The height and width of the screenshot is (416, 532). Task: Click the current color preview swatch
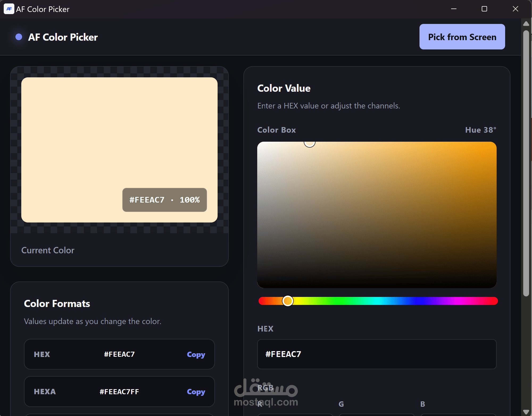[x=119, y=150]
